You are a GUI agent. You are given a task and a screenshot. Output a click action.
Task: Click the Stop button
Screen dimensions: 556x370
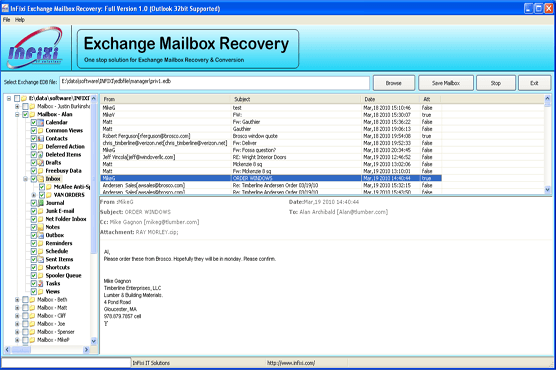496,83
